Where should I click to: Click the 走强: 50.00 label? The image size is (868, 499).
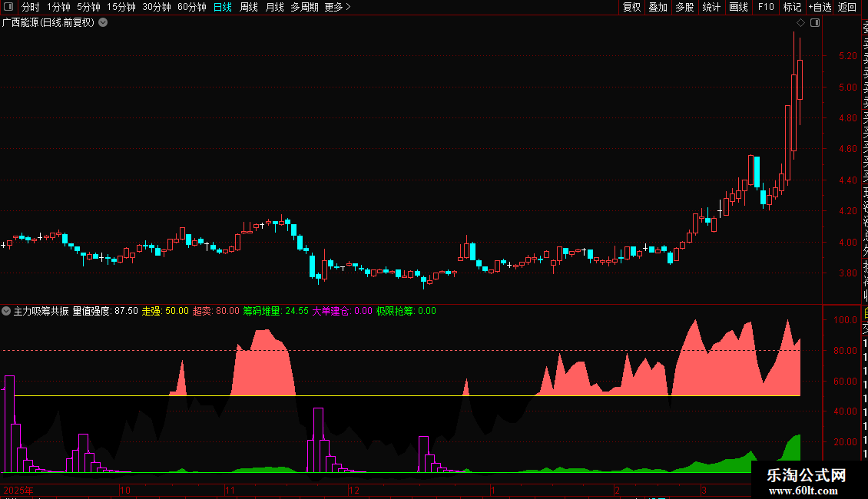pyautogui.click(x=165, y=311)
